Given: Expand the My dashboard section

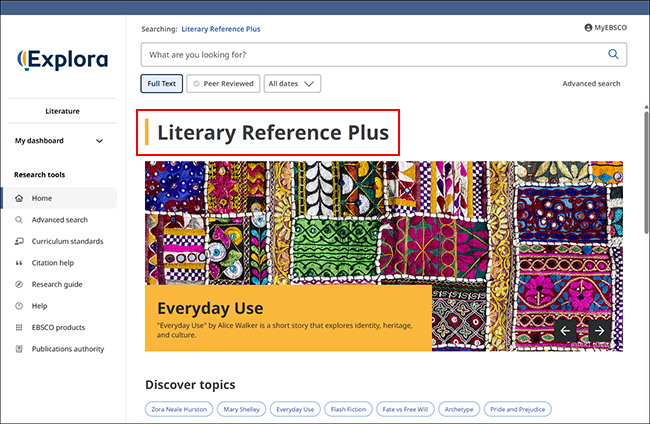Looking at the screenshot, I should tap(59, 141).
